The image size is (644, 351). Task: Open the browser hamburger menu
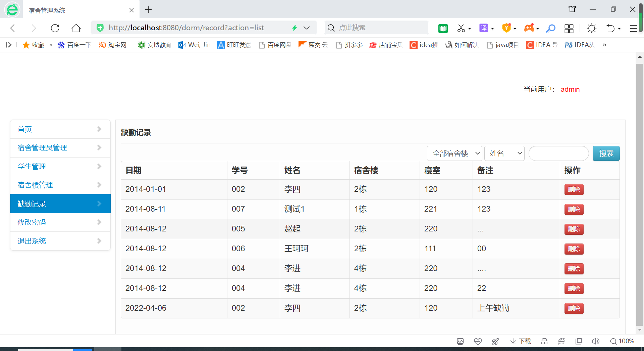point(633,28)
